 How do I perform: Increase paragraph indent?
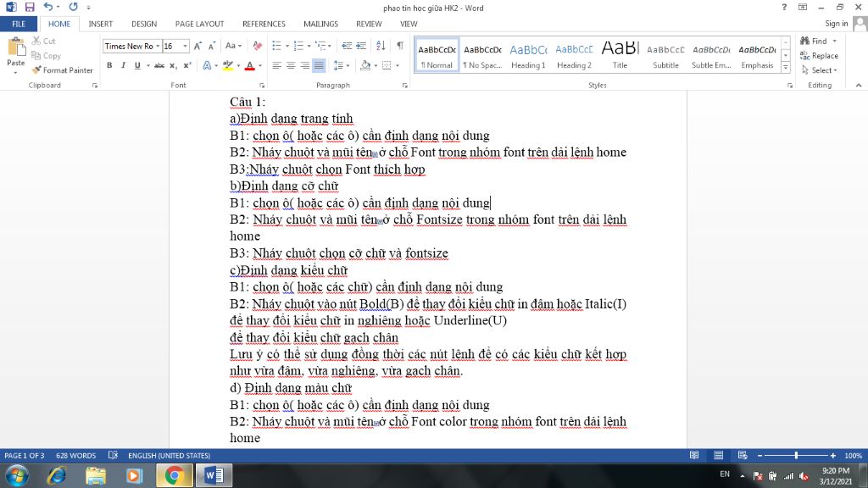click(x=361, y=46)
